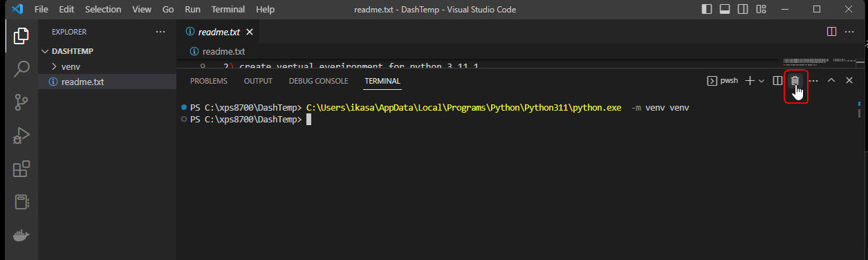Open the File menu
The image size is (868, 260).
tap(41, 10)
